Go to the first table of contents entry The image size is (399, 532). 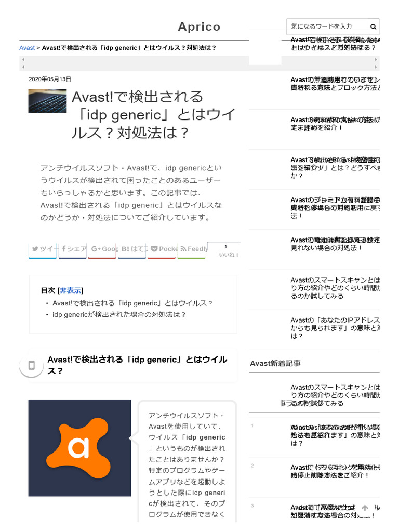132,303
